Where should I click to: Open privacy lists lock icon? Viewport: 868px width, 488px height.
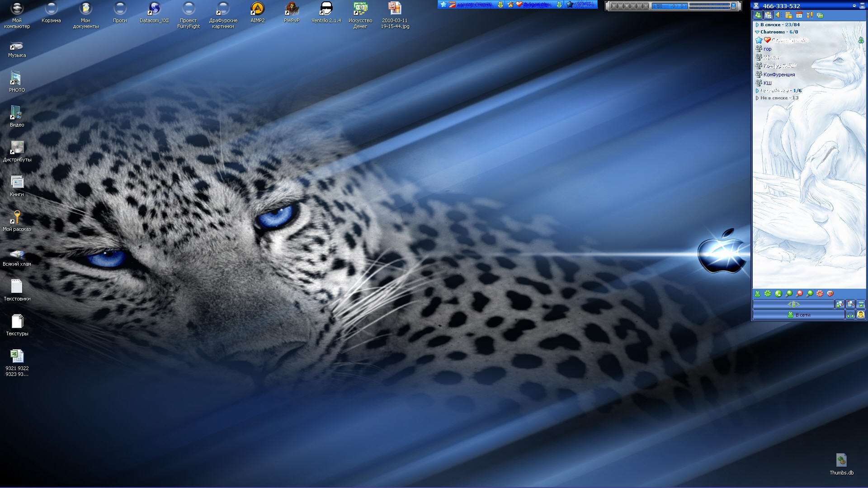(x=789, y=15)
